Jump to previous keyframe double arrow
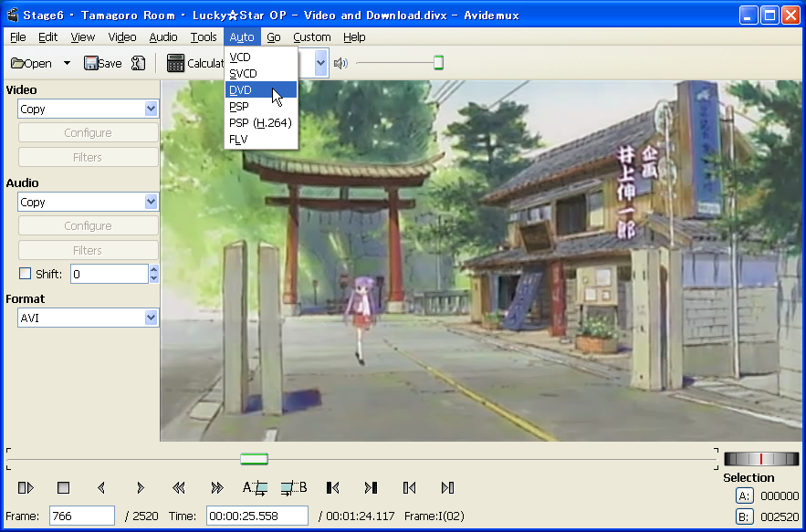806x532 pixels. pyautogui.click(x=178, y=487)
